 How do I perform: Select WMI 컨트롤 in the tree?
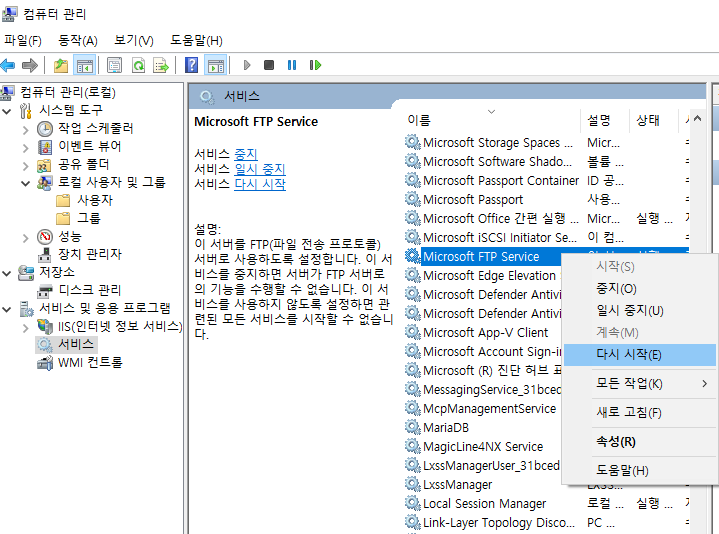coord(90,363)
